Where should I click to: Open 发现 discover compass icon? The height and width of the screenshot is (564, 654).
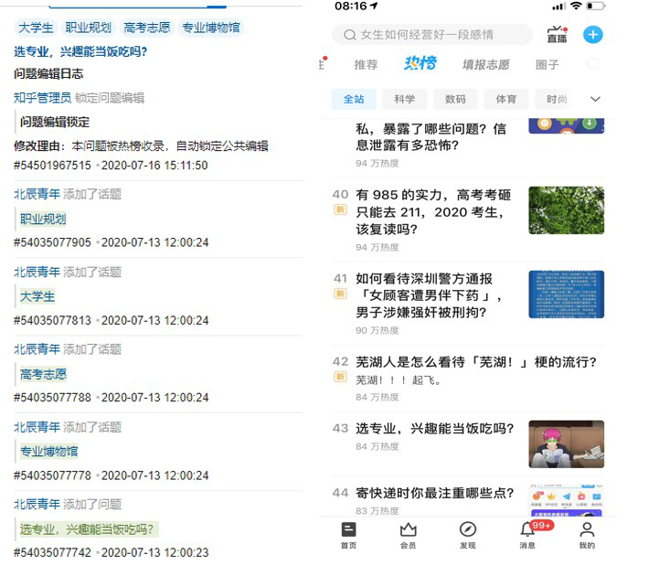(x=468, y=535)
